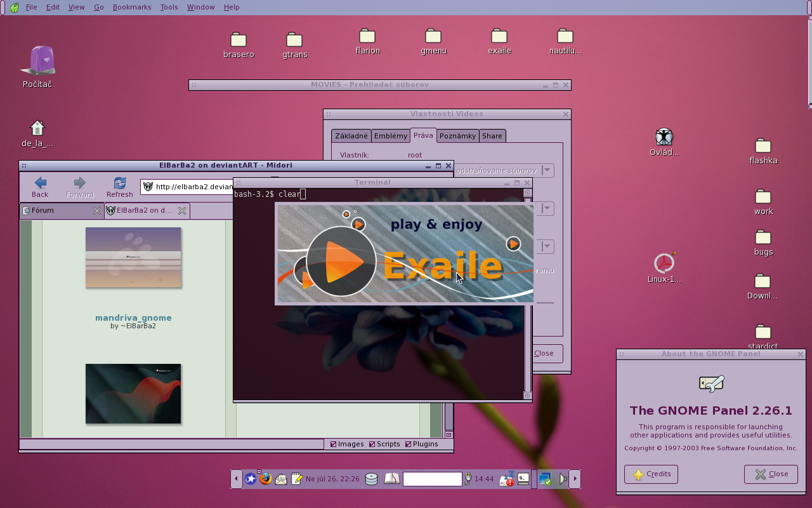The width and height of the screenshot is (812, 508).
Task: Click the star main menu icon in panel
Action: (x=251, y=479)
